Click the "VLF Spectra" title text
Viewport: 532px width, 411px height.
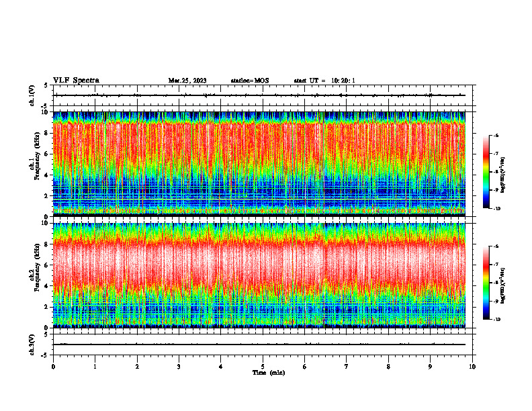(76, 81)
